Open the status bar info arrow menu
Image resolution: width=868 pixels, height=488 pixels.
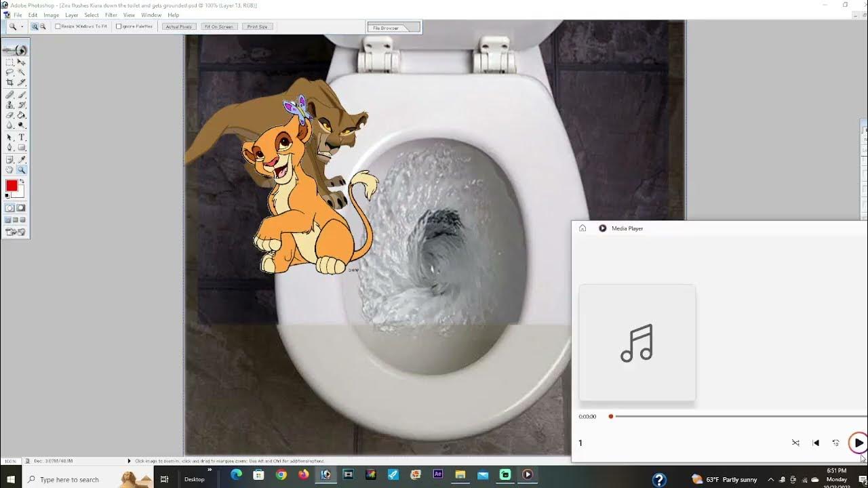click(129, 461)
